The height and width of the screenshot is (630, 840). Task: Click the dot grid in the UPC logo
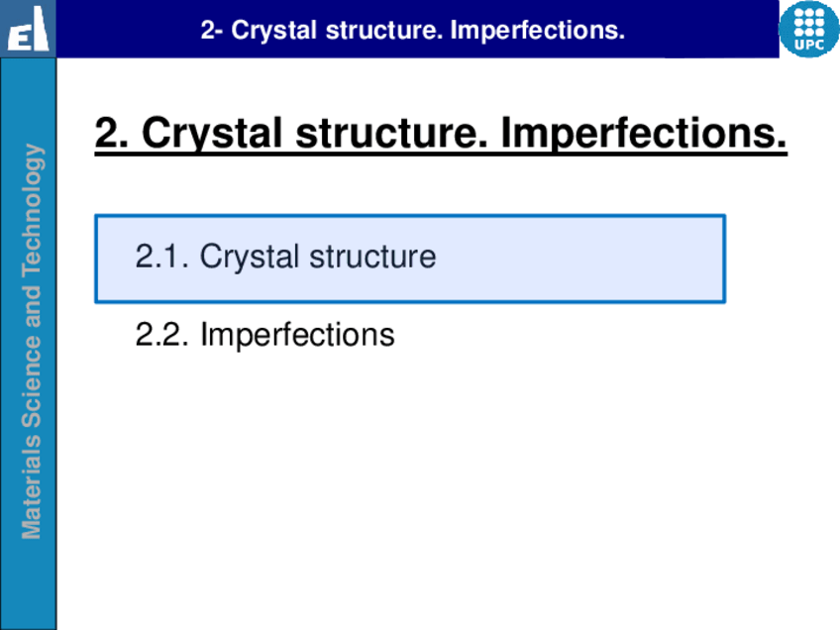(x=809, y=22)
